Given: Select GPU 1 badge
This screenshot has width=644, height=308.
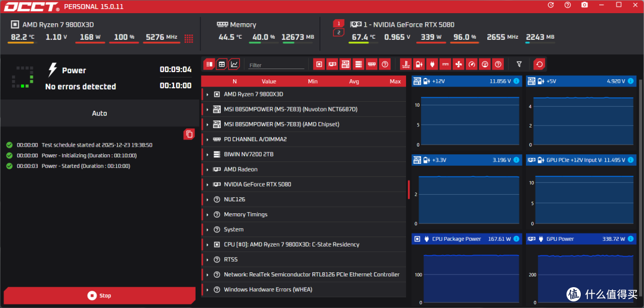Looking at the screenshot, I should pos(338,23).
